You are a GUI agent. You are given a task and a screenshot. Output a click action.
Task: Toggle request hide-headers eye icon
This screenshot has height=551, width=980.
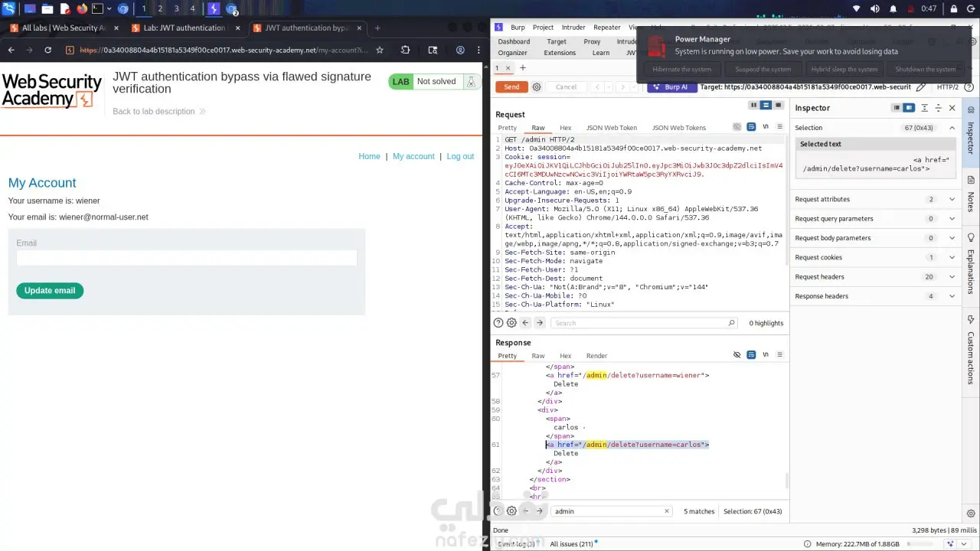click(x=737, y=127)
